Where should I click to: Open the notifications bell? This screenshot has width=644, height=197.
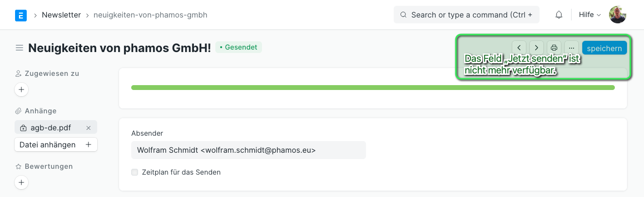559,15
